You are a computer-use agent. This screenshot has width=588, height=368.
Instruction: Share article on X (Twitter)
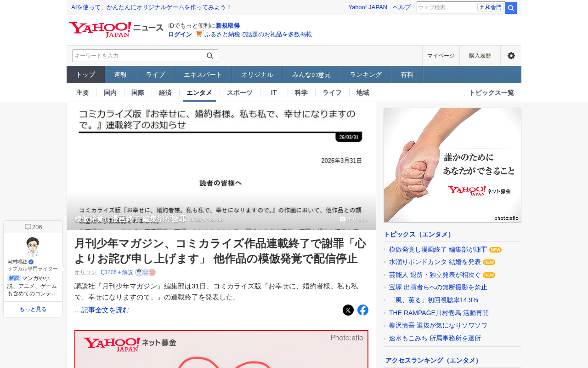tap(348, 310)
